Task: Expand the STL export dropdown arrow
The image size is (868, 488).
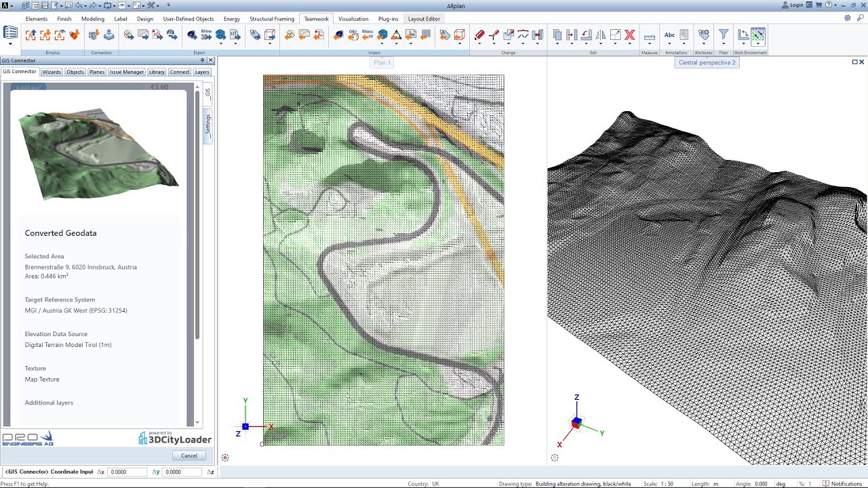Action: pyautogui.click(x=236, y=44)
